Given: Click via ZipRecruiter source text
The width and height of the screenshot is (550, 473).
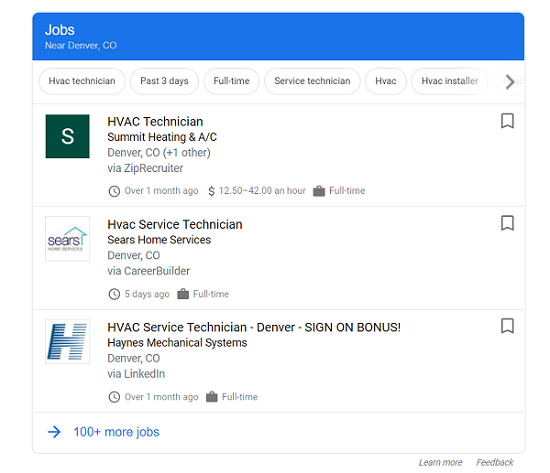Looking at the screenshot, I should point(145,168).
